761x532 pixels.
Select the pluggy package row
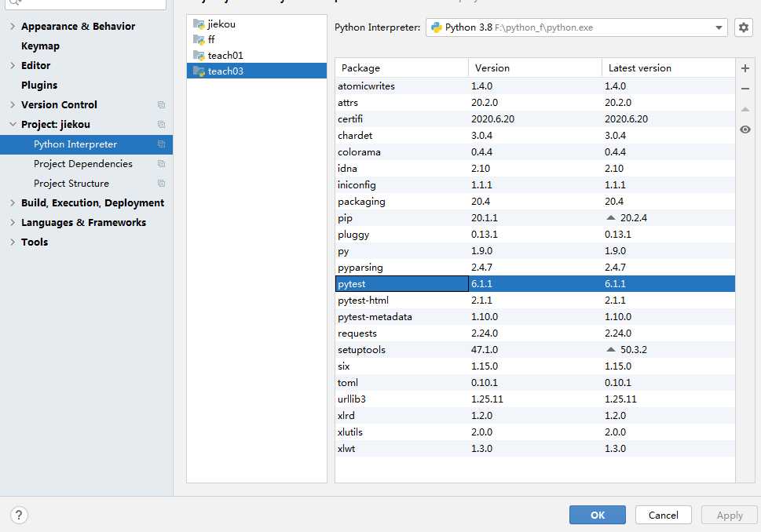click(535, 235)
